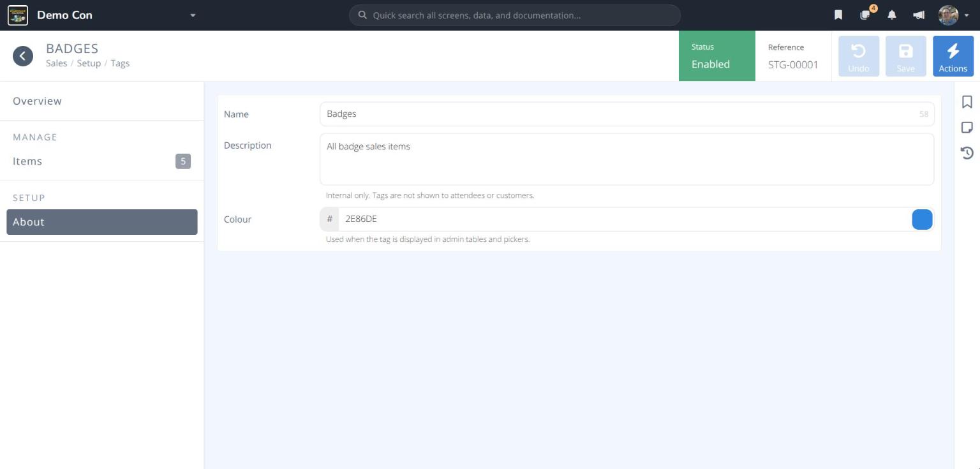The image size is (980, 469).
Task: Go to Overview section
Action: pyautogui.click(x=102, y=101)
